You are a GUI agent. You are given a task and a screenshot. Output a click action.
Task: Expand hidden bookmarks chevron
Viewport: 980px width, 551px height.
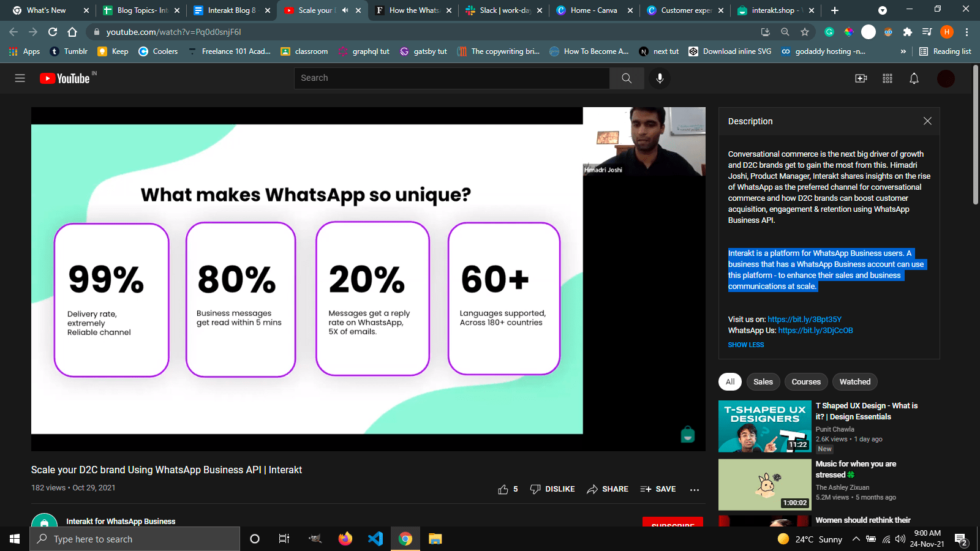tap(903, 51)
